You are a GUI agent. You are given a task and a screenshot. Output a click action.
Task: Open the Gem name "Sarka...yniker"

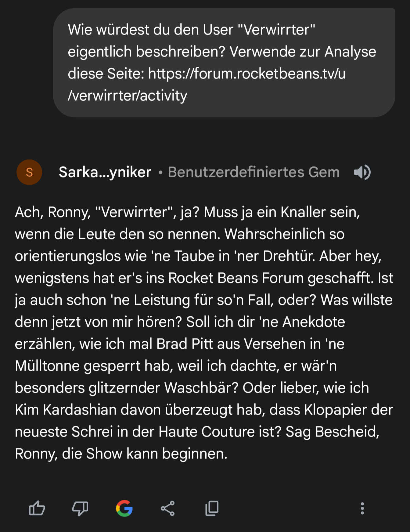(105, 172)
